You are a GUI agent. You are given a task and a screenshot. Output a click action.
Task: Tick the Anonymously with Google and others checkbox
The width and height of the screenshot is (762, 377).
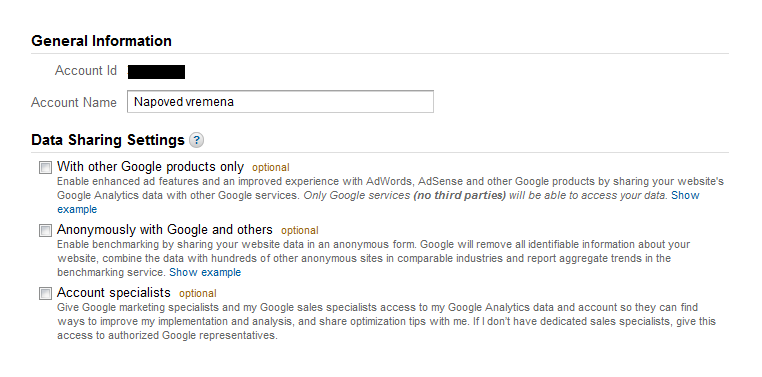point(45,230)
